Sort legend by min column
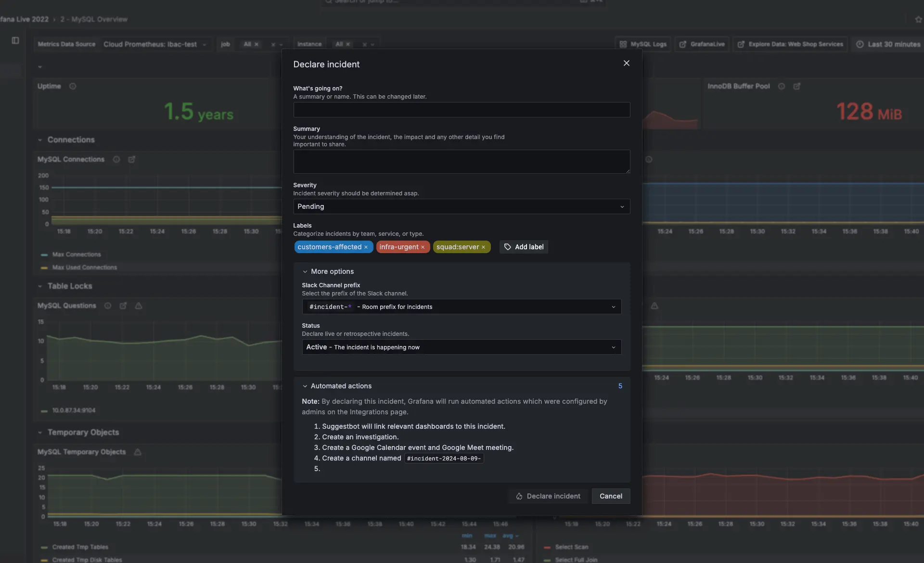The width and height of the screenshot is (924, 563). 467,536
